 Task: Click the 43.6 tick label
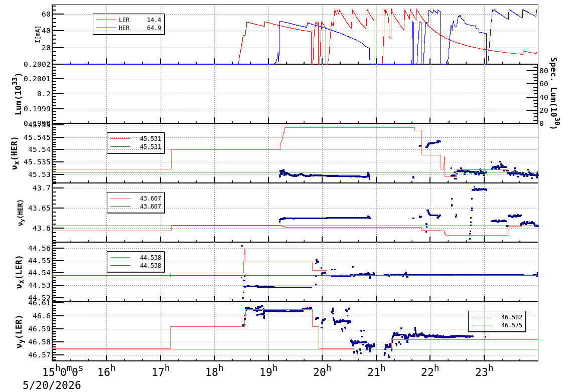(42, 229)
